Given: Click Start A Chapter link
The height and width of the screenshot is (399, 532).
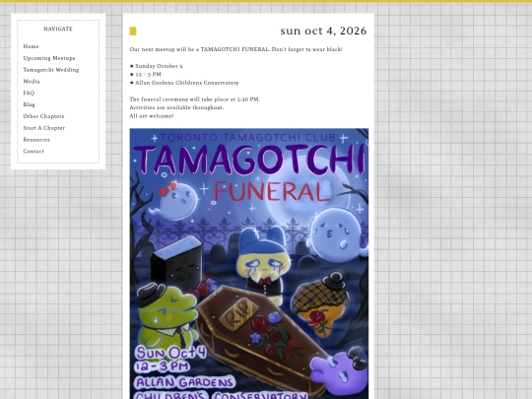Looking at the screenshot, I should [43, 128].
